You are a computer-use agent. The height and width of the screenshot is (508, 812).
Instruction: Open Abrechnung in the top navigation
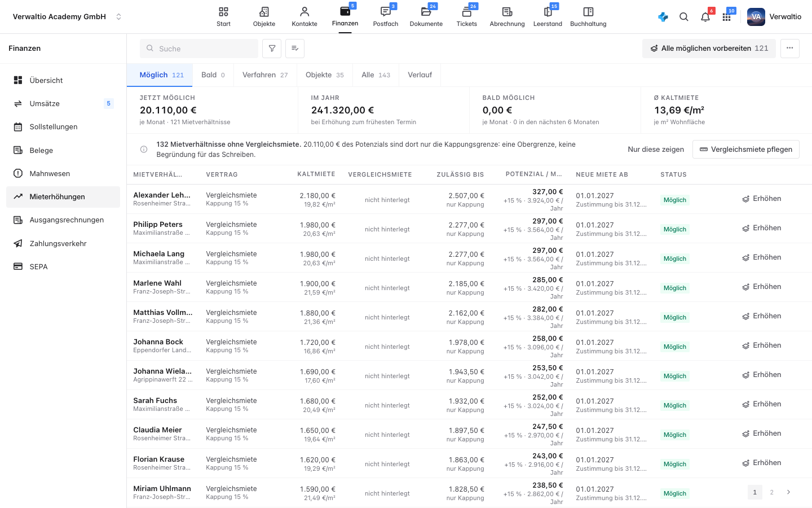(x=507, y=17)
